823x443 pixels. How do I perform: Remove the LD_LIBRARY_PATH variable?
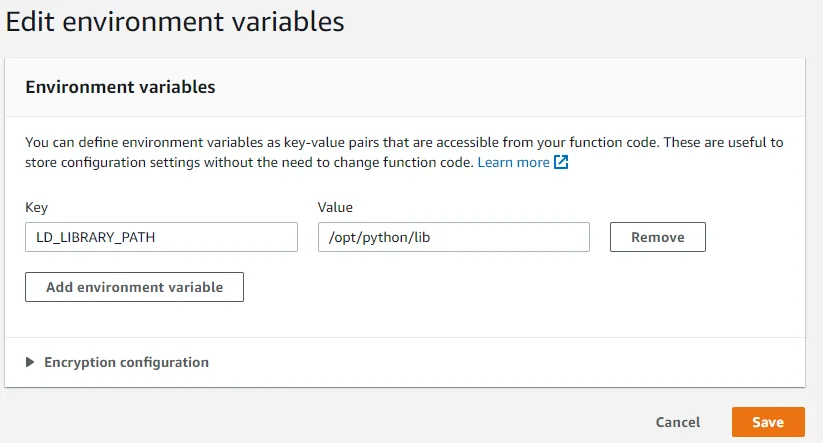pos(657,237)
